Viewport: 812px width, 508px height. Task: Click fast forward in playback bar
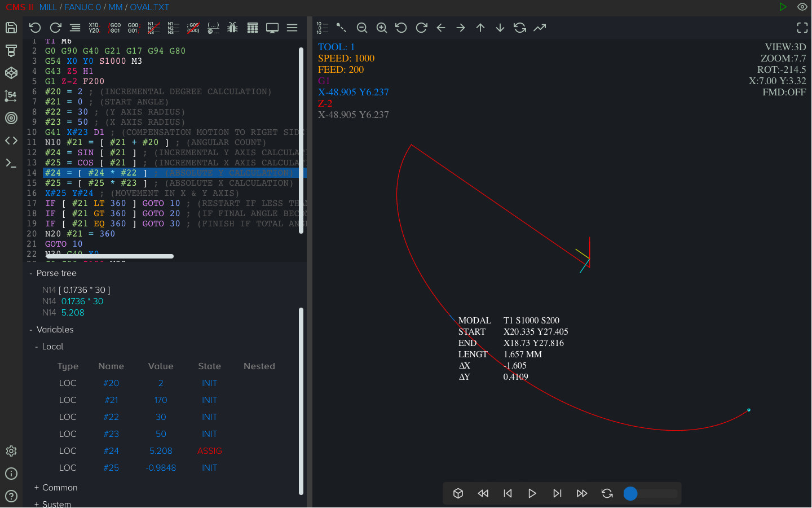582,493
